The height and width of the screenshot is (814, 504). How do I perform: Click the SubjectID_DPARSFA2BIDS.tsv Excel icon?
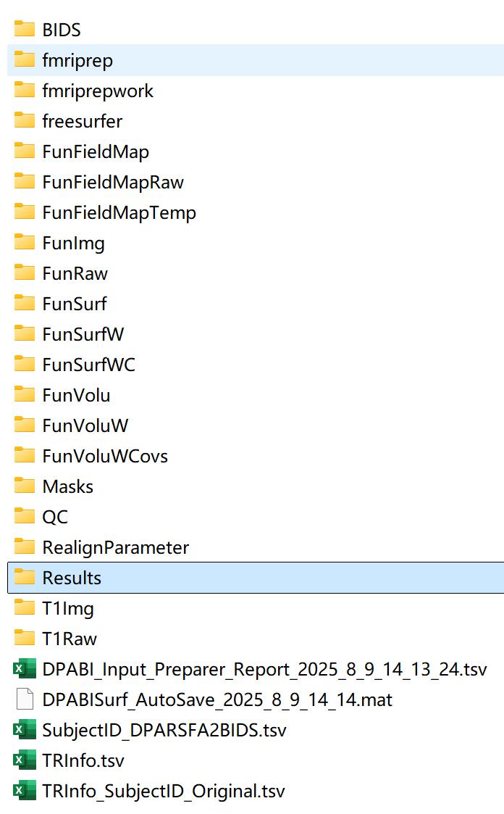[x=25, y=729]
